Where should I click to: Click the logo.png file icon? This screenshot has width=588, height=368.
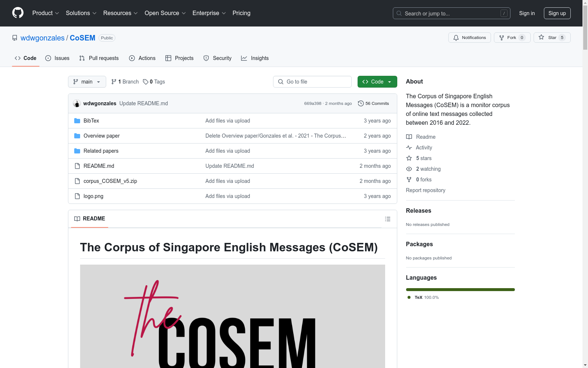click(x=77, y=196)
